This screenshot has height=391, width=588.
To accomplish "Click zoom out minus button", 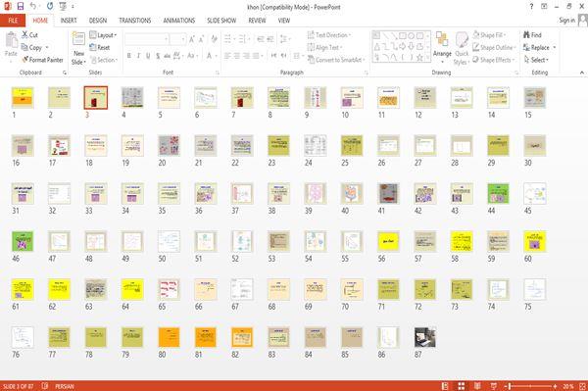I will coord(505,386).
